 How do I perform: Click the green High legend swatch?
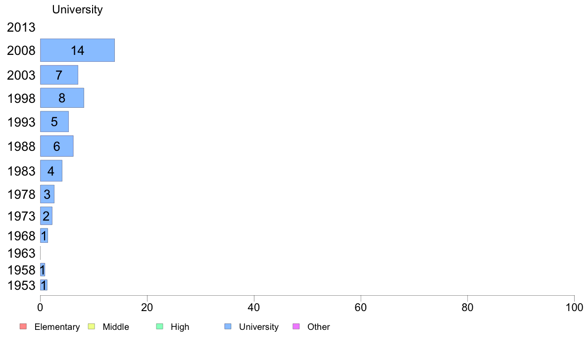(159, 326)
